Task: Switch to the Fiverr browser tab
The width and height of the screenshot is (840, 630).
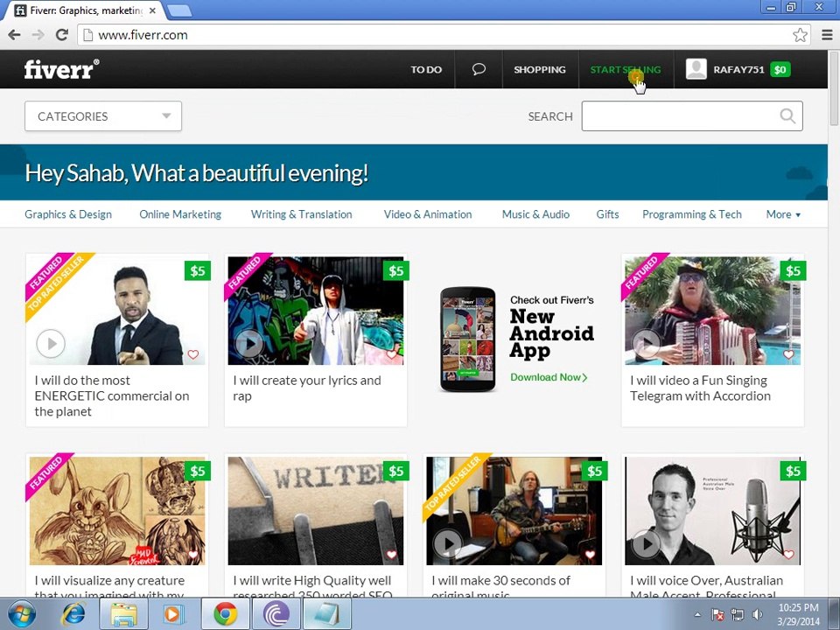Action: pyautogui.click(x=85, y=10)
